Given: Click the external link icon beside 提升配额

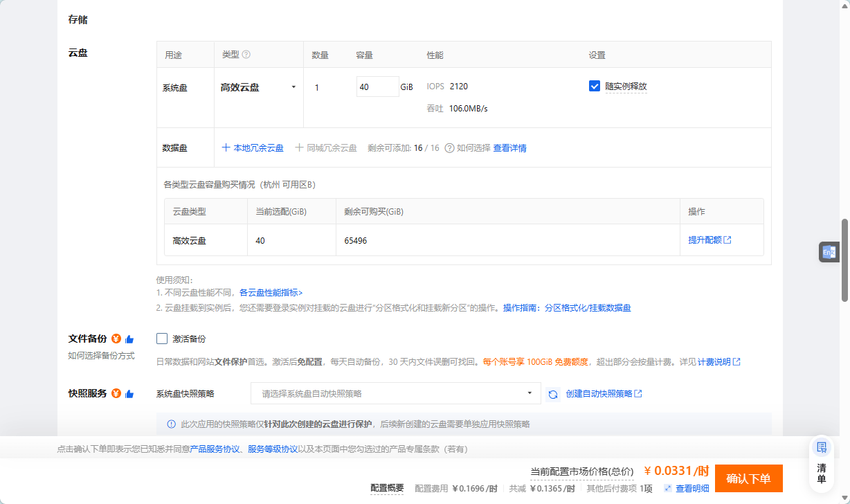Looking at the screenshot, I should pyautogui.click(x=727, y=240).
